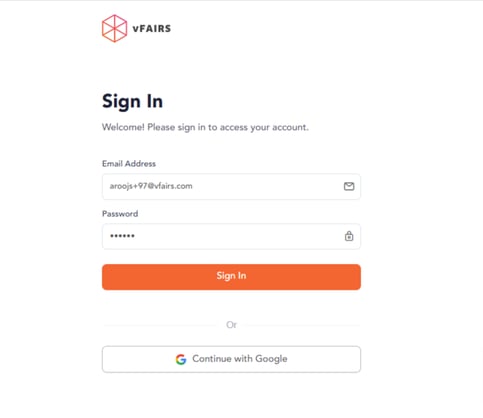The width and height of the screenshot is (483, 418).
Task: Click the Continue with Google label text
Action: 240,359
